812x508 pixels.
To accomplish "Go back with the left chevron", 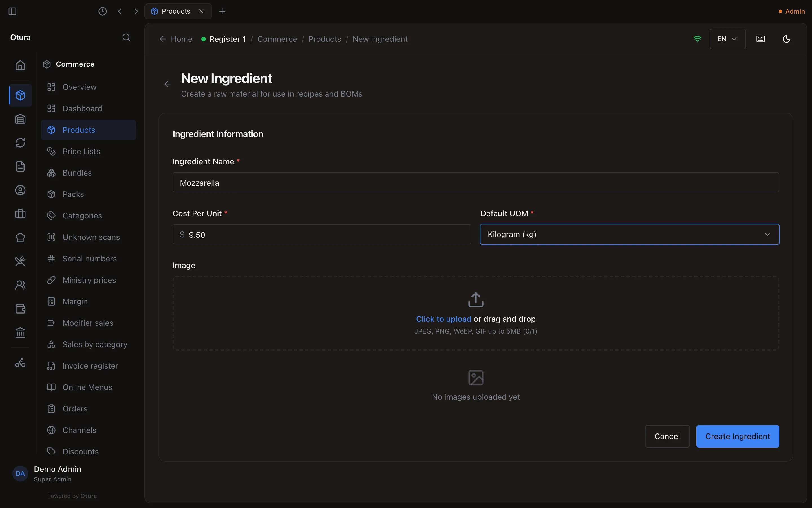I will coord(120,11).
